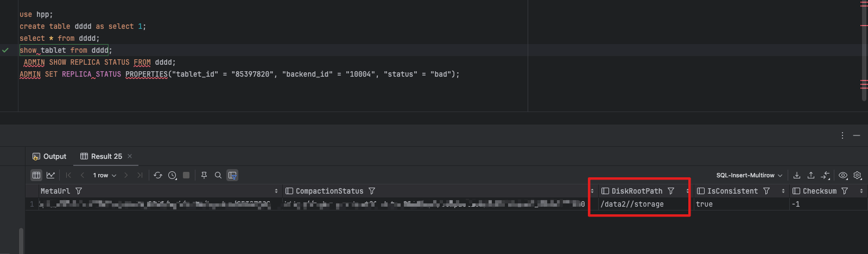Viewport: 868px width, 254px height.
Task: Click the filter icon on DiskRootPath column
Action: (671, 191)
